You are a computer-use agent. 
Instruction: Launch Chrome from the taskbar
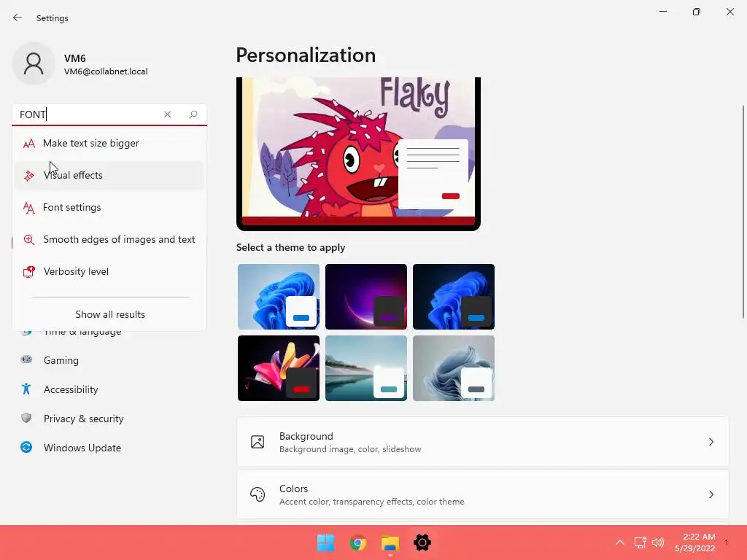pyautogui.click(x=357, y=542)
